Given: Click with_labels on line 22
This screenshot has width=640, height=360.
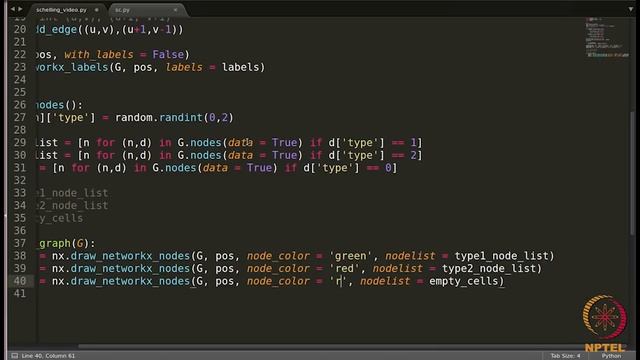Looking at the screenshot, I should (x=99, y=55).
